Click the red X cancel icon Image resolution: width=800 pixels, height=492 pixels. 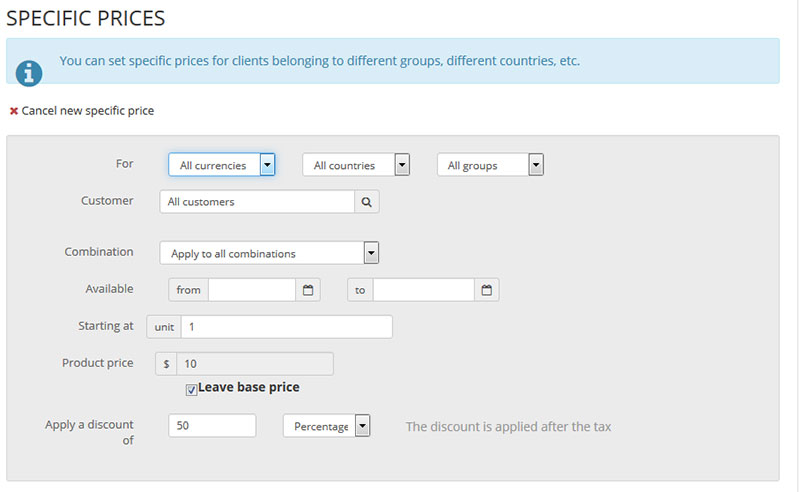pyautogui.click(x=14, y=111)
